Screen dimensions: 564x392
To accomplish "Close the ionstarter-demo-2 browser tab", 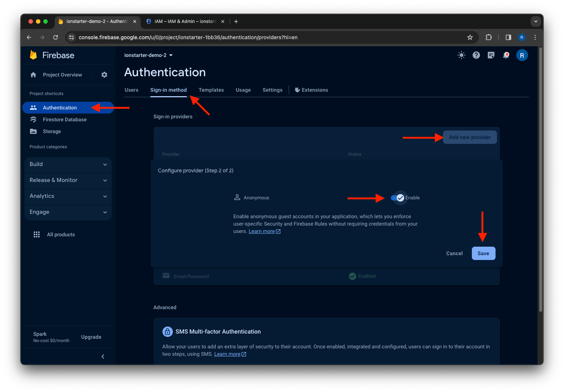I will [x=135, y=21].
